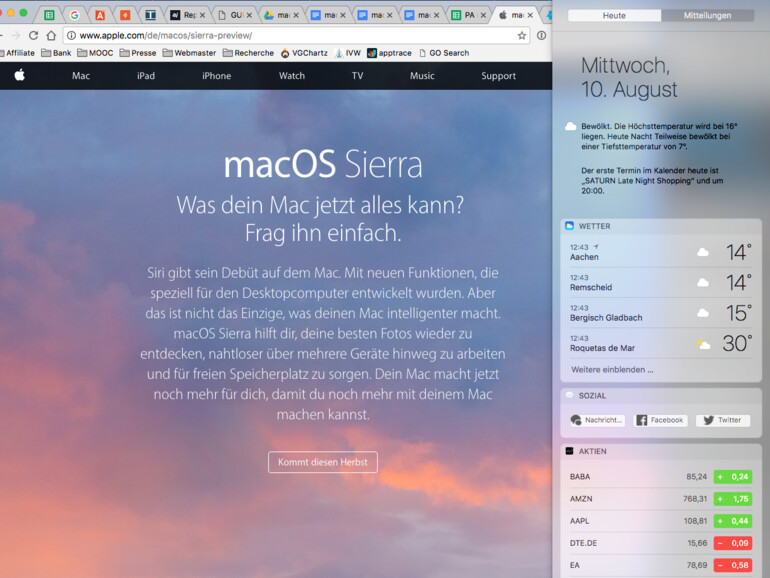Post to Facebook from Sozial widget

click(x=660, y=420)
